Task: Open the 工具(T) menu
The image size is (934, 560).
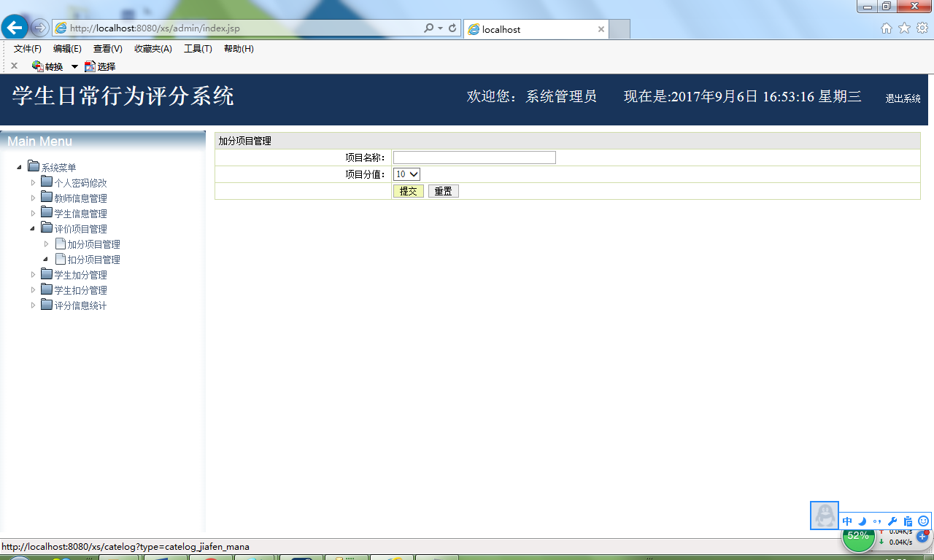Action: click(x=198, y=49)
